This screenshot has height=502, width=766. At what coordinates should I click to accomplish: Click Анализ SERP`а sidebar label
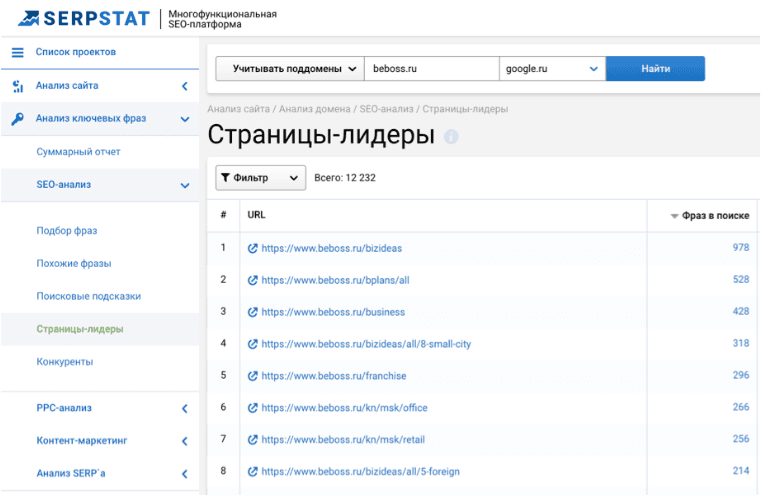click(71, 474)
